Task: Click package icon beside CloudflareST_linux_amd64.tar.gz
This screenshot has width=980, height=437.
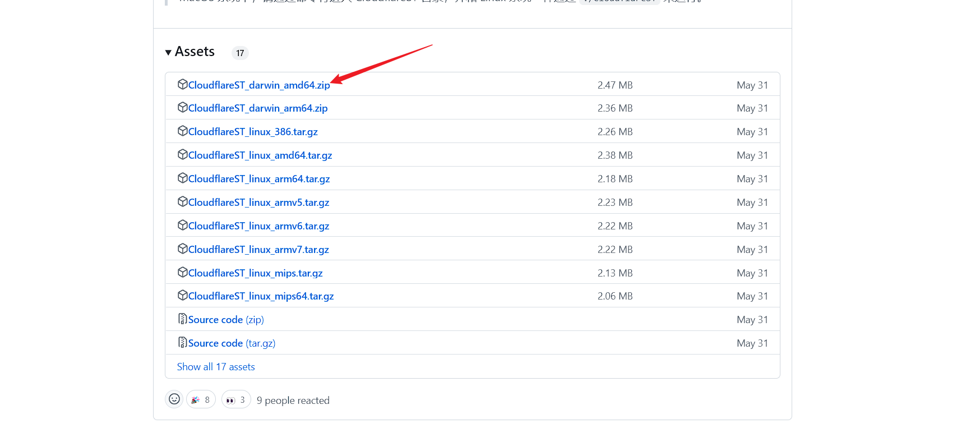Action: [x=182, y=154]
